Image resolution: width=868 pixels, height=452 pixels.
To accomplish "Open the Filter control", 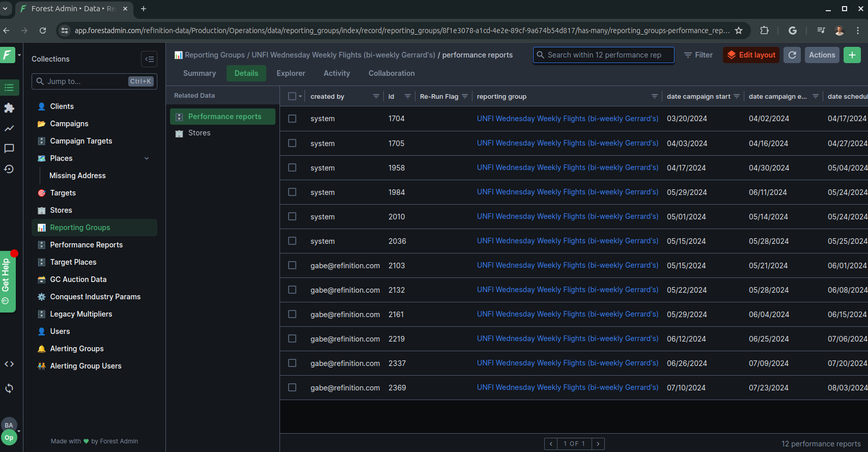I will pyautogui.click(x=698, y=55).
